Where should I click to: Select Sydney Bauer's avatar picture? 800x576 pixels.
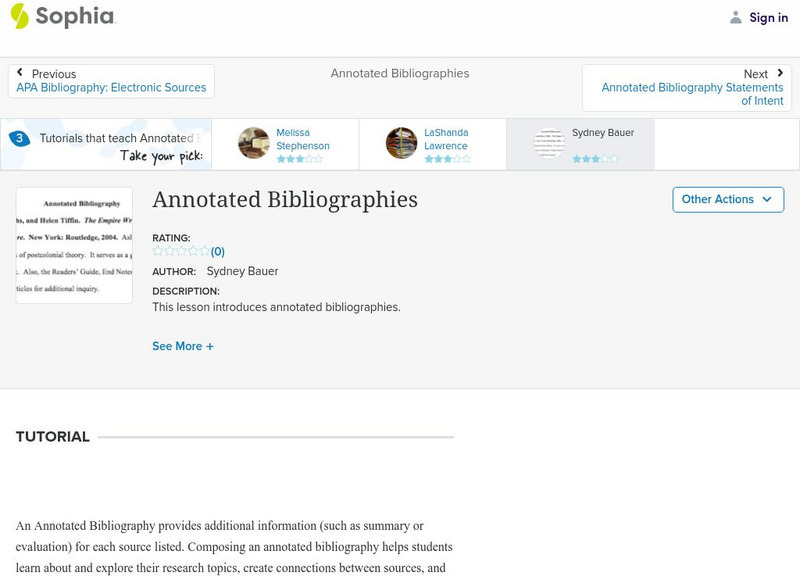pos(549,143)
